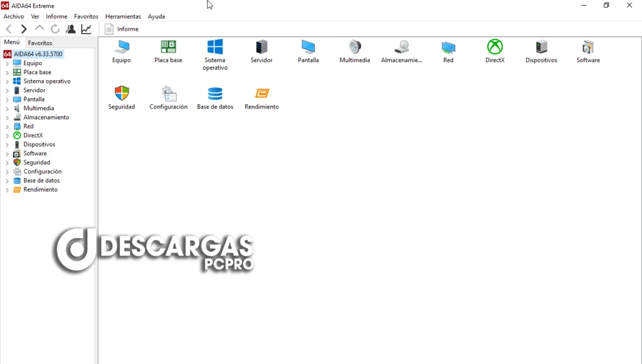642x364 pixels.
Task: Select AIDA64 v6.33.5700 root tree item
Action: click(x=38, y=54)
